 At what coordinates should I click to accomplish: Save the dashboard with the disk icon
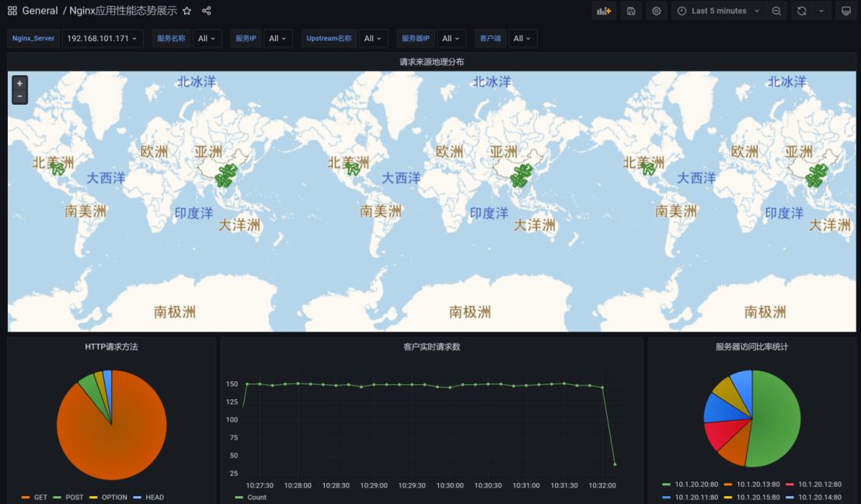(x=631, y=11)
